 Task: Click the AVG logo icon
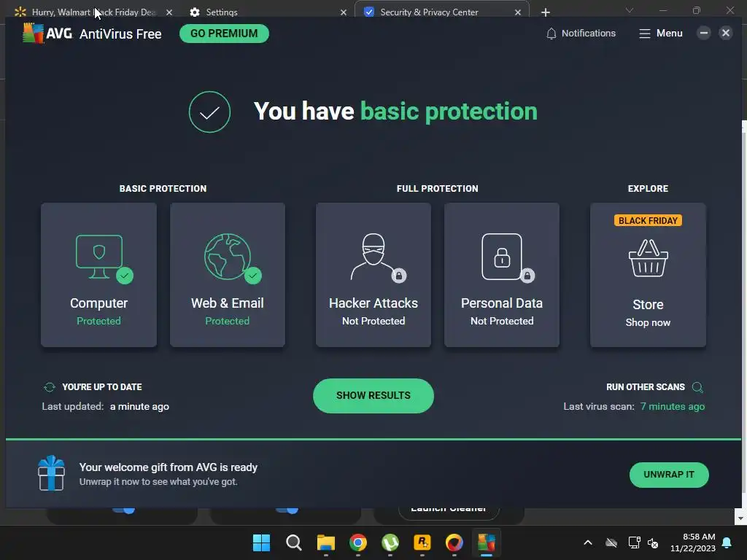coord(34,34)
